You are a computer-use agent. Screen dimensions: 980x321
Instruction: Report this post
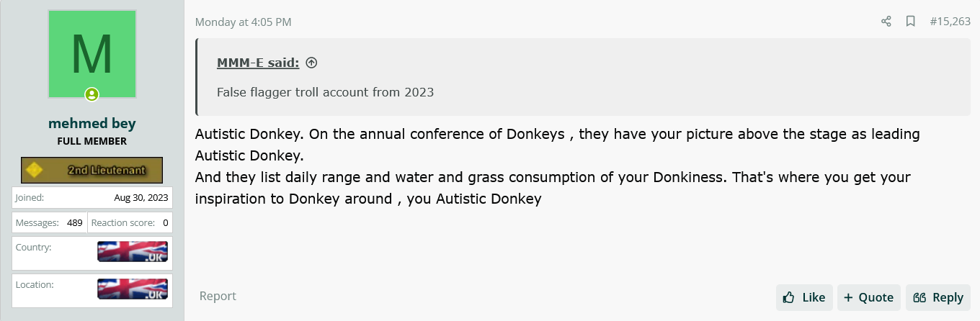tap(218, 296)
